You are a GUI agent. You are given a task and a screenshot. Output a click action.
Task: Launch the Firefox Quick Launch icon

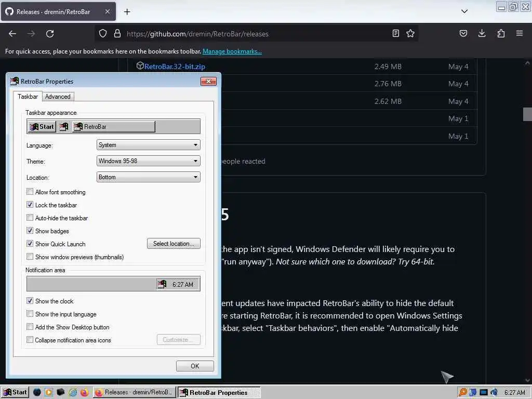tap(84, 392)
